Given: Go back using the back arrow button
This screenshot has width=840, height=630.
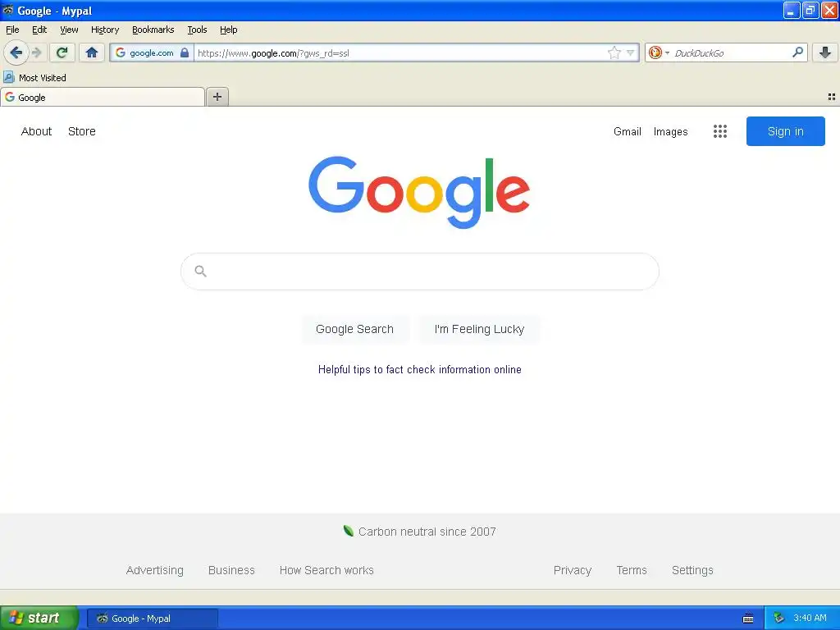Looking at the screenshot, I should [x=16, y=52].
